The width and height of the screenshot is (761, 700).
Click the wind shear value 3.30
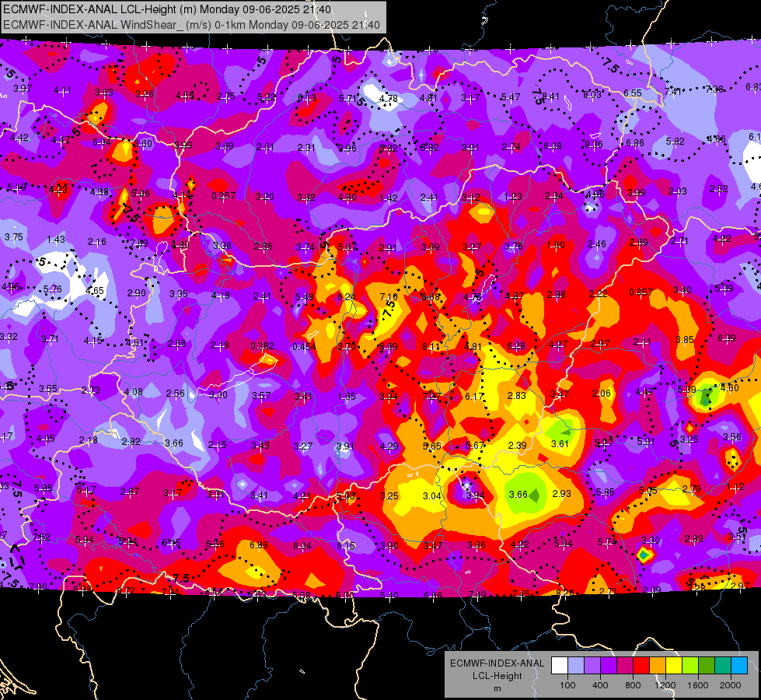tap(651, 541)
